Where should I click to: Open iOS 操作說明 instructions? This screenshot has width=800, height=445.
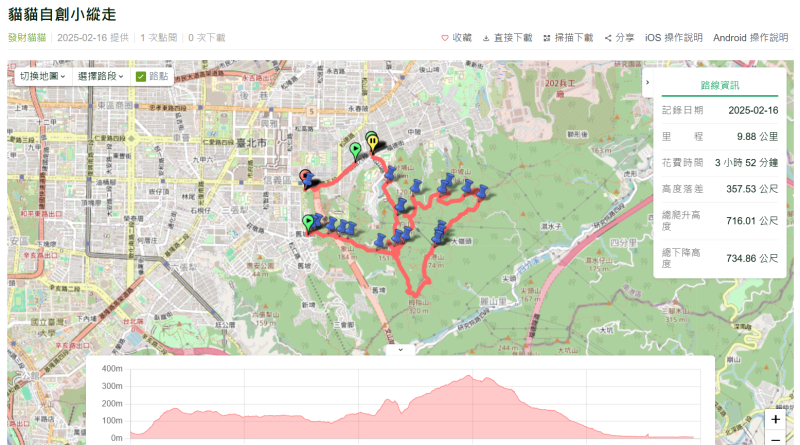pyautogui.click(x=673, y=38)
